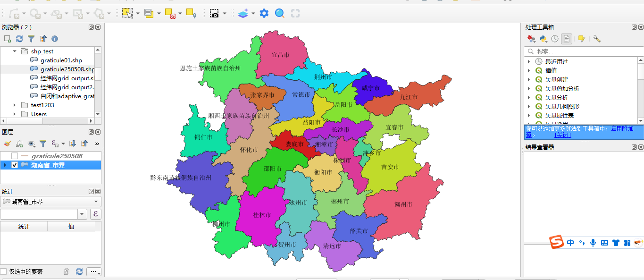
Task: Click Sogou microphone voice input icon
Action: tap(593, 243)
